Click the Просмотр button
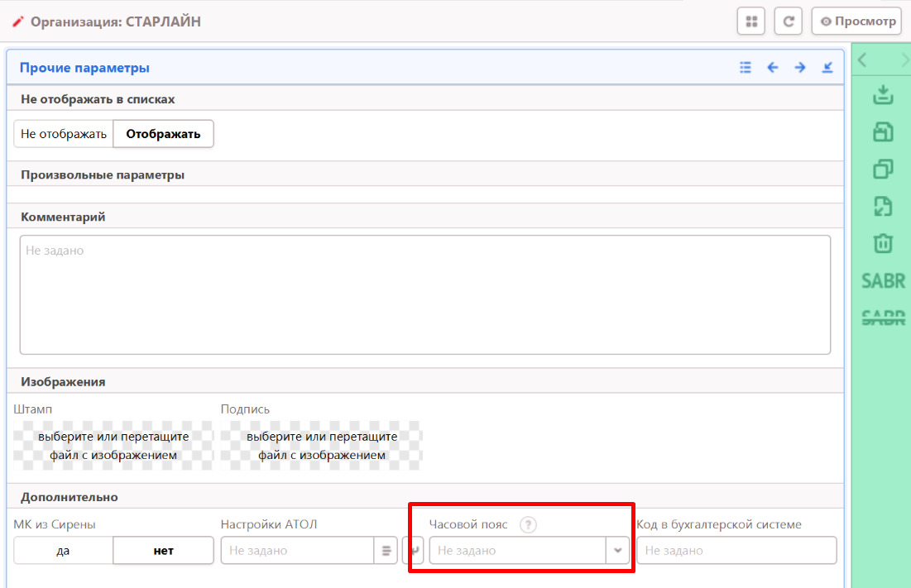This screenshot has height=588, width=911. 856,22
